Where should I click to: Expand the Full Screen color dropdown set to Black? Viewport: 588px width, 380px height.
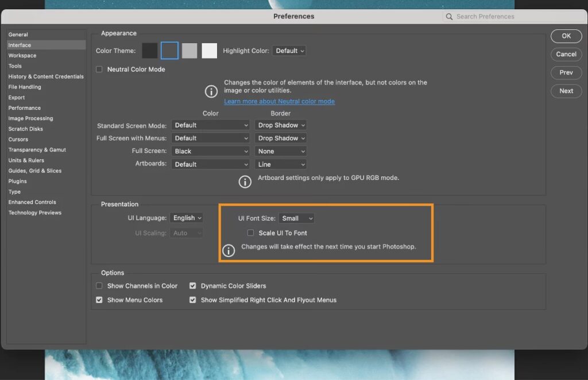[x=210, y=151]
